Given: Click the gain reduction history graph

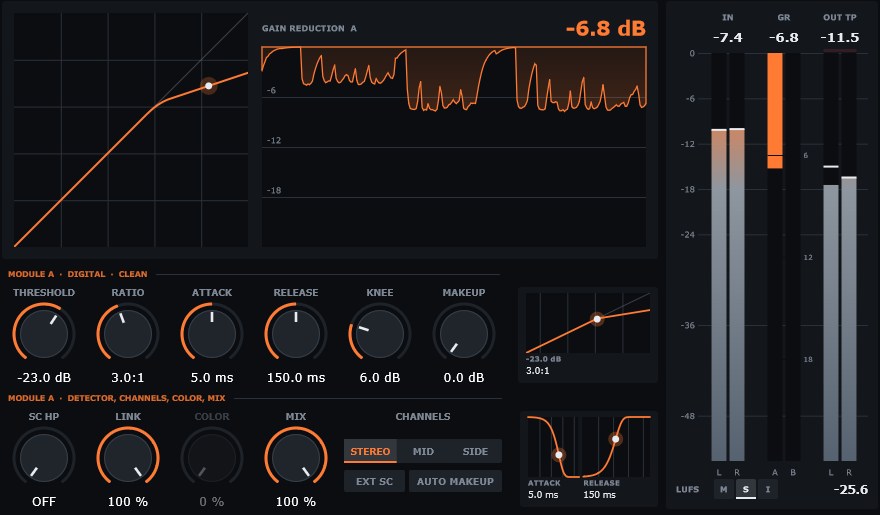Looking at the screenshot, I should click(453, 146).
